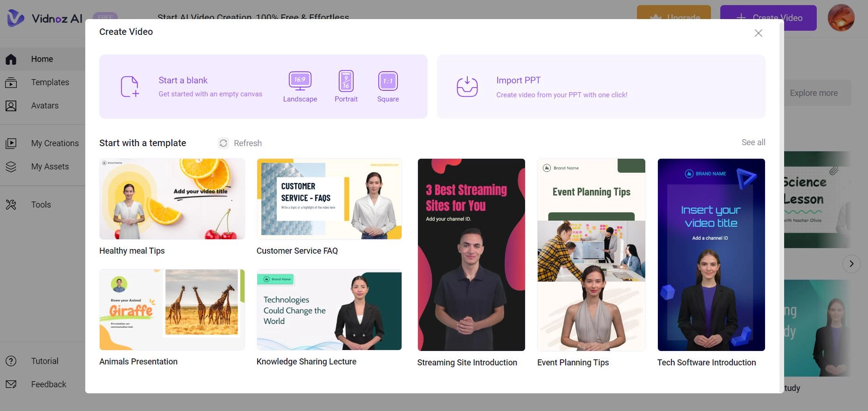This screenshot has width=868, height=411.
Task: Open the Feedback sidebar item
Action: pyautogui.click(x=48, y=384)
